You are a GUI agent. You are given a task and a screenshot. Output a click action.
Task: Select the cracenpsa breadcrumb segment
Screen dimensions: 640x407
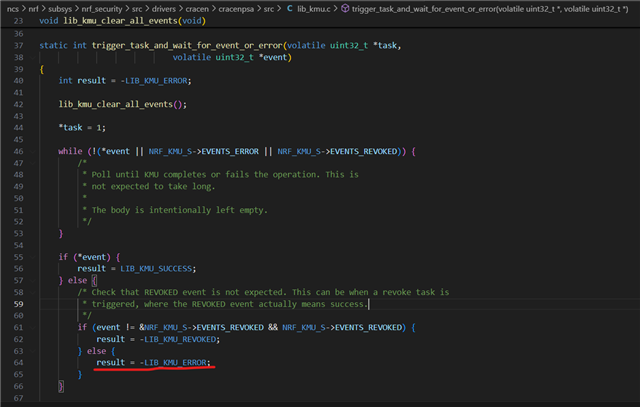click(x=236, y=9)
